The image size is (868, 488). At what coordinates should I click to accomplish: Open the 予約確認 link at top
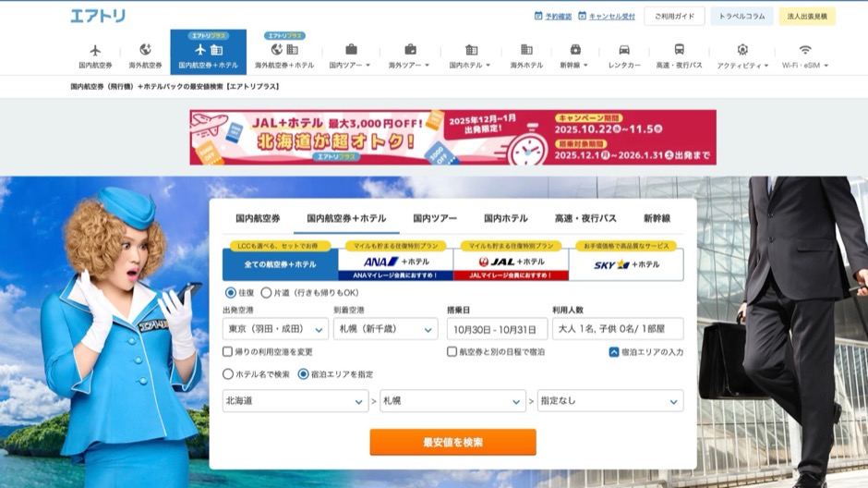coord(553,17)
